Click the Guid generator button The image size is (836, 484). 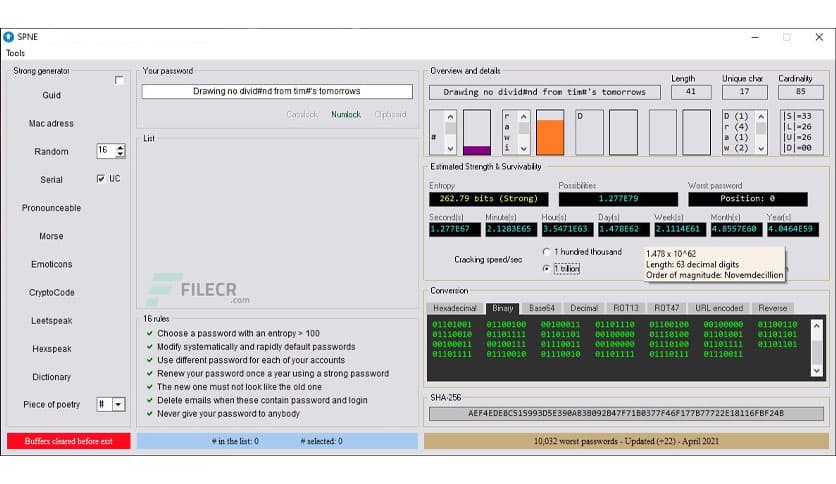click(x=51, y=95)
